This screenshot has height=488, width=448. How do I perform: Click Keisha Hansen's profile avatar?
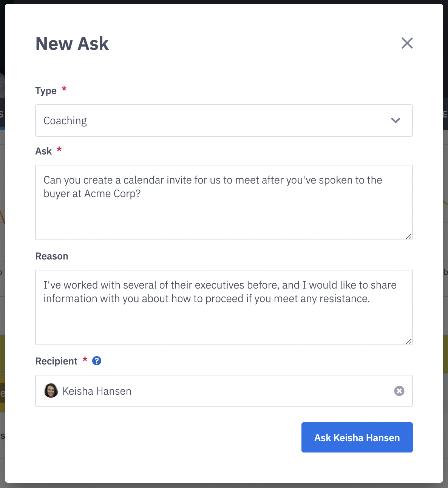(51, 391)
